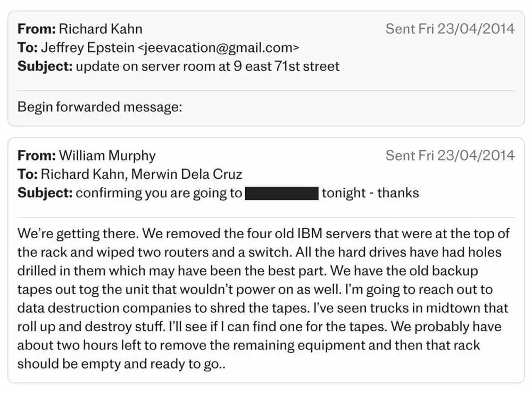Click the line mentioning "two hours left"

249,345
